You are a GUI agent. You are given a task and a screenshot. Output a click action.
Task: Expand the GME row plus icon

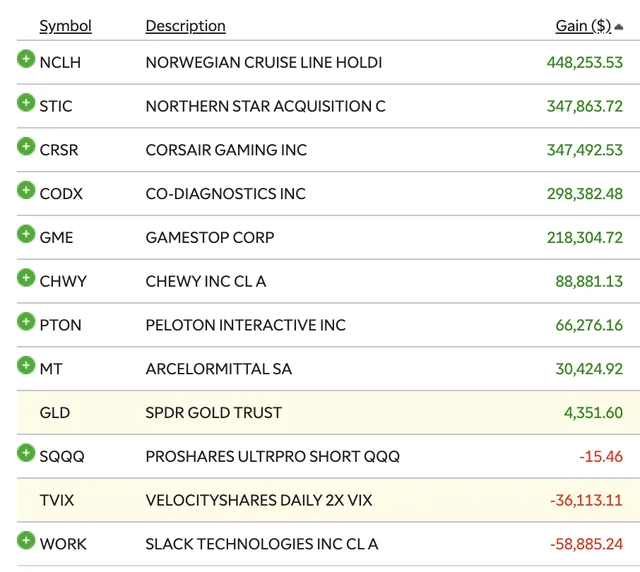click(x=26, y=234)
